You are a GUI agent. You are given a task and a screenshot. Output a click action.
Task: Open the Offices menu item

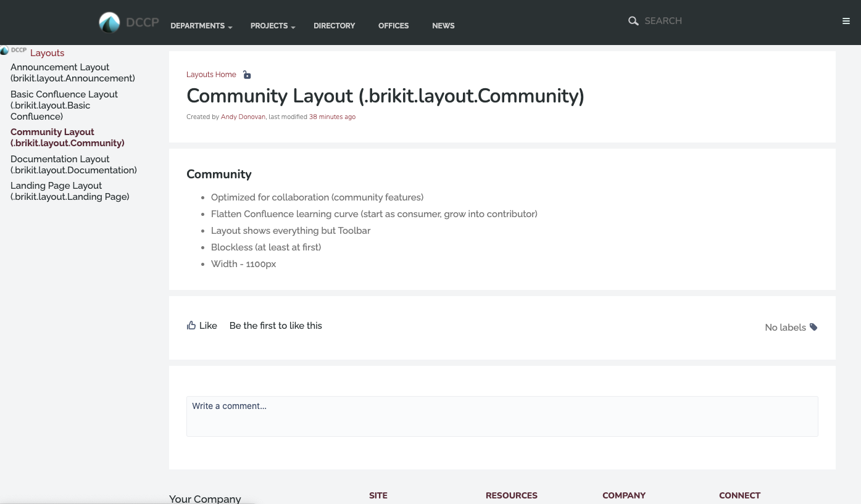pos(393,26)
